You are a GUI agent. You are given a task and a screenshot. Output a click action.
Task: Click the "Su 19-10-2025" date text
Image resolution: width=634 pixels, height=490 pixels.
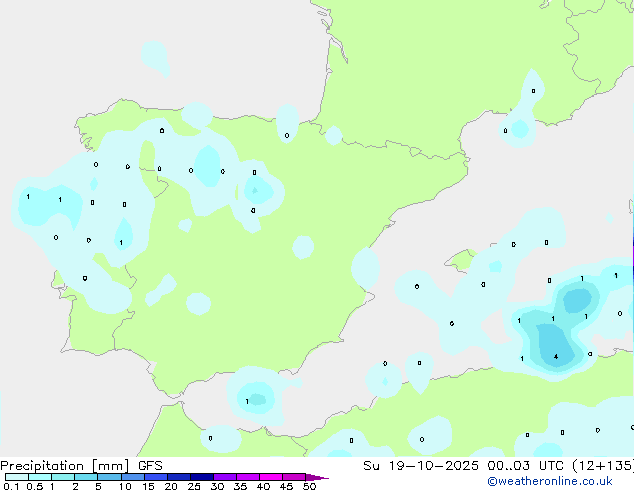click(x=421, y=466)
